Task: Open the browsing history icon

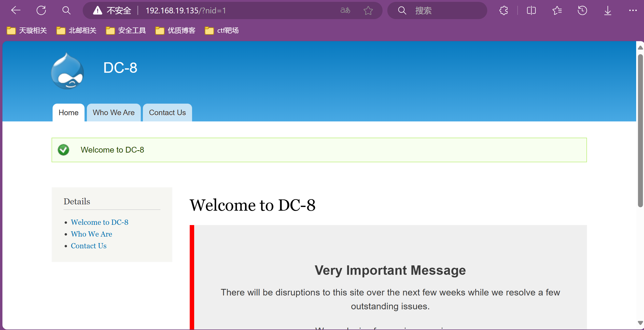Action: click(x=582, y=10)
